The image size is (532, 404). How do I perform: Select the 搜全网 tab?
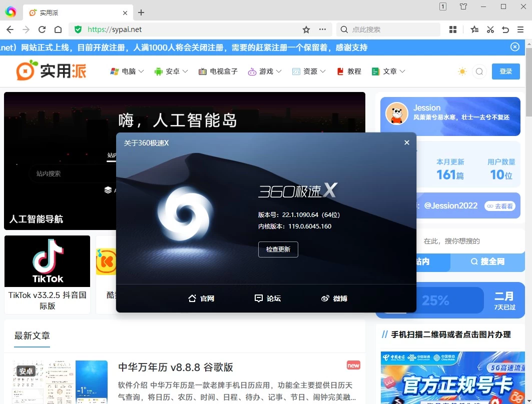[x=487, y=261]
